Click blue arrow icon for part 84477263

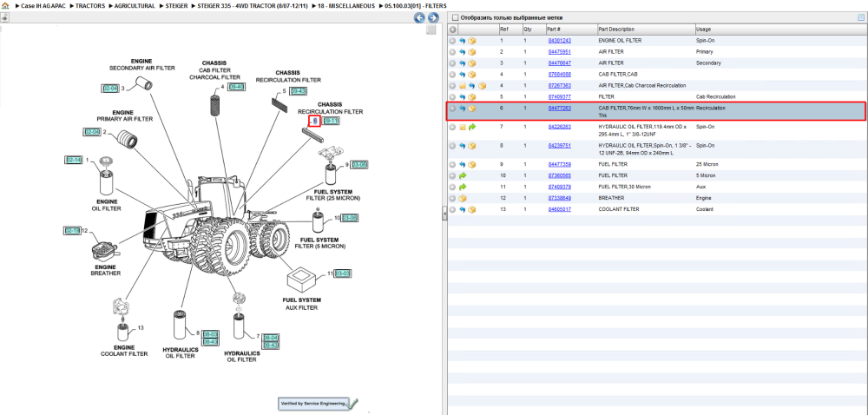[463, 109]
